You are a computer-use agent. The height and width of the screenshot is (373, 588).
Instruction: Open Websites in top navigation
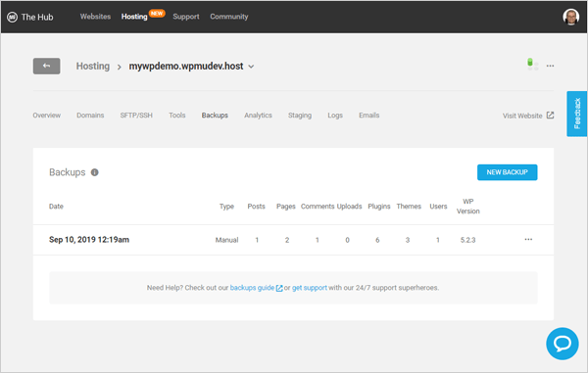click(95, 17)
